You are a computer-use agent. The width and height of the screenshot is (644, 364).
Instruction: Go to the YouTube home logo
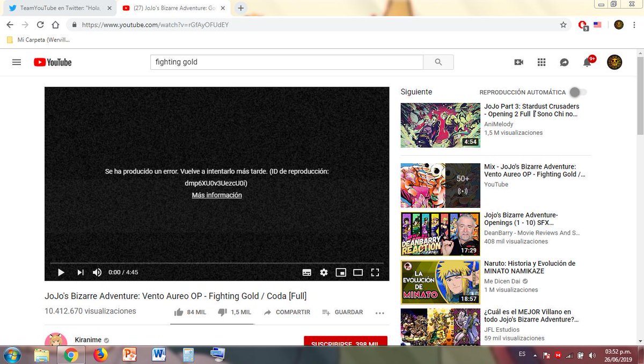point(53,62)
